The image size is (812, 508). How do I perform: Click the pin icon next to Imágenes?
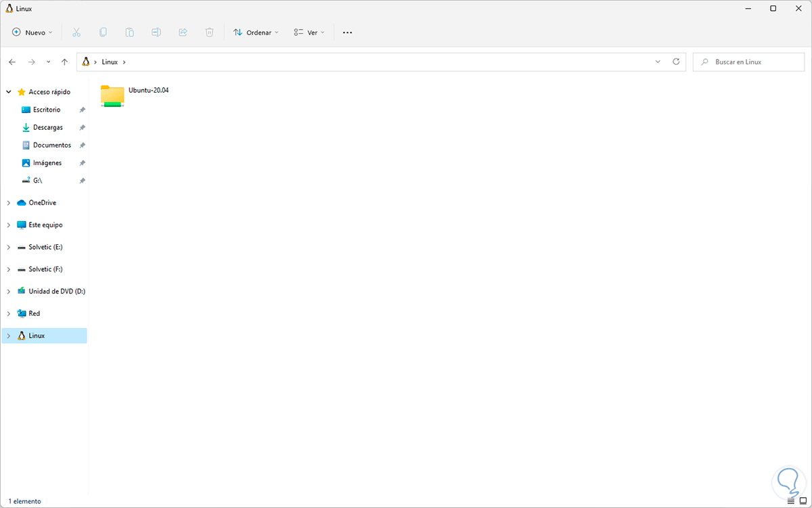pos(82,162)
